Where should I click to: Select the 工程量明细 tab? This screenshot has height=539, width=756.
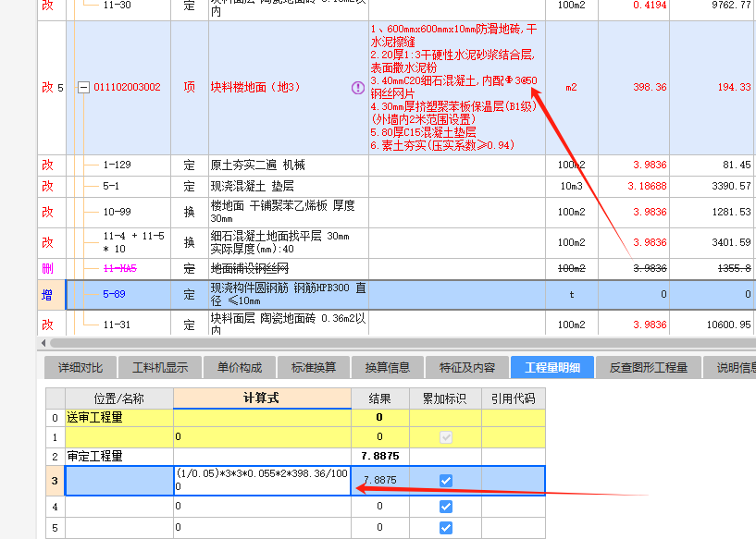click(x=552, y=368)
